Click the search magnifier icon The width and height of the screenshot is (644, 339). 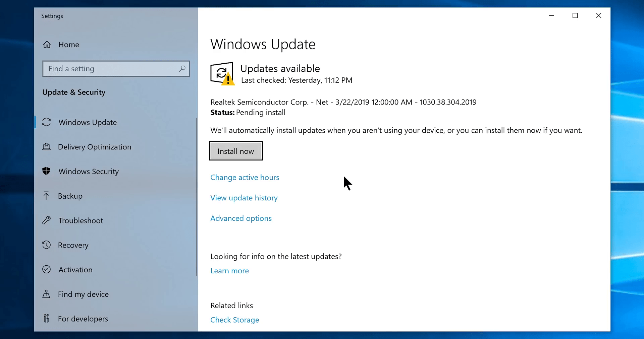click(182, 69)
